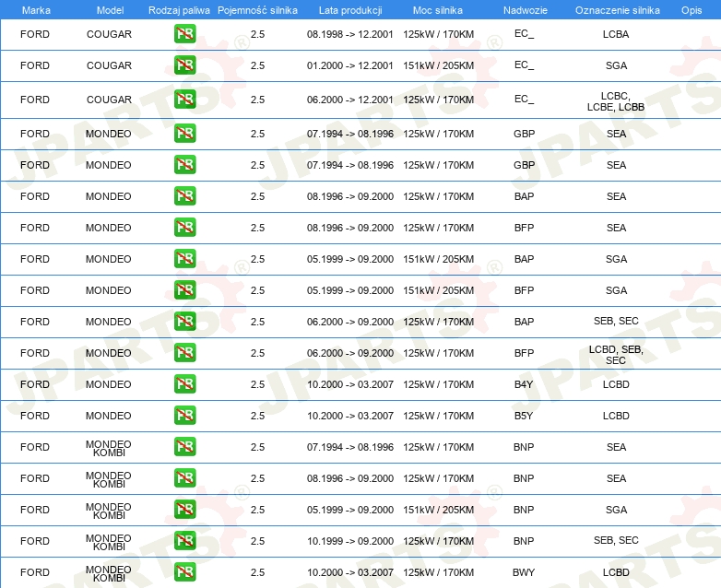This screenshot has height=588, width=721.
Task: Click fuel icon in MONDEO BAP 08.1996 SEA row
Action: point(184,196)
